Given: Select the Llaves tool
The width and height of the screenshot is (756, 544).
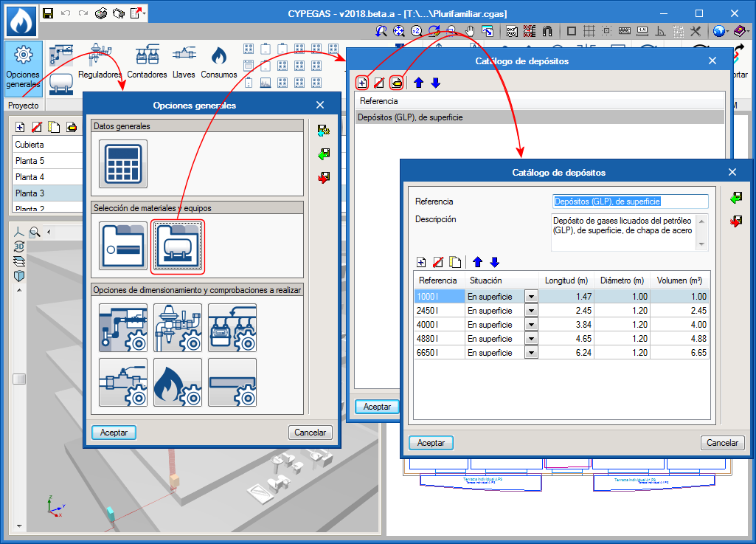Looking at the screenshot, I should [x=184, y=62].
